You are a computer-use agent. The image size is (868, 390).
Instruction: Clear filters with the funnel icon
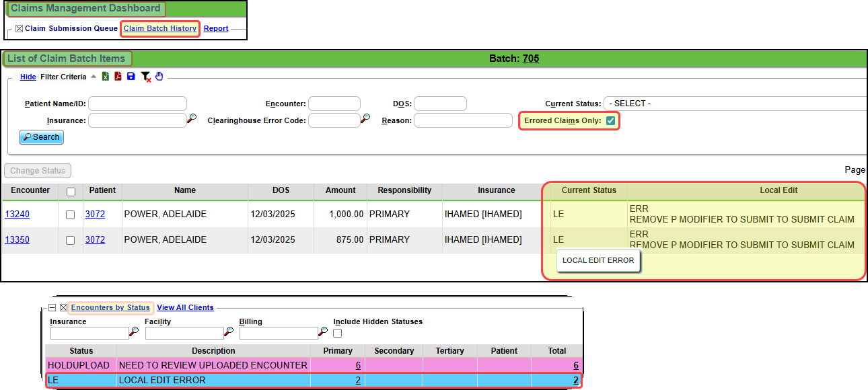[145, 77]
